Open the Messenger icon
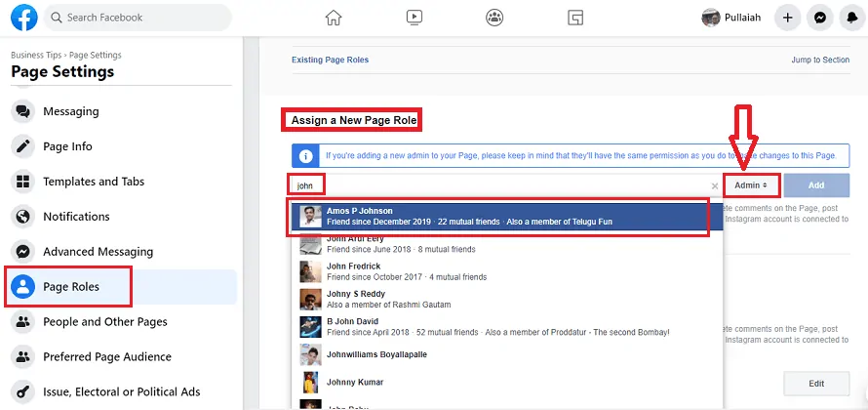The height and width of the screenshot is (410, 868). pos(820,18)
